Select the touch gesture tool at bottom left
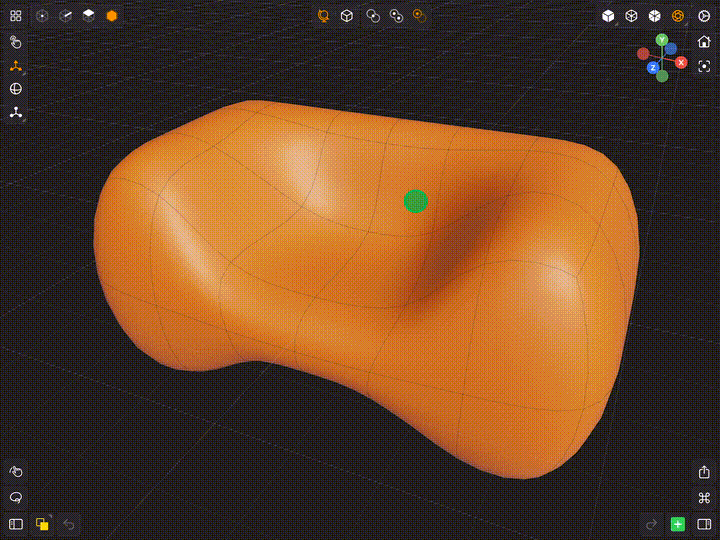Image resolution: width=720 pixels, height=540 pixels. point(16,472)
